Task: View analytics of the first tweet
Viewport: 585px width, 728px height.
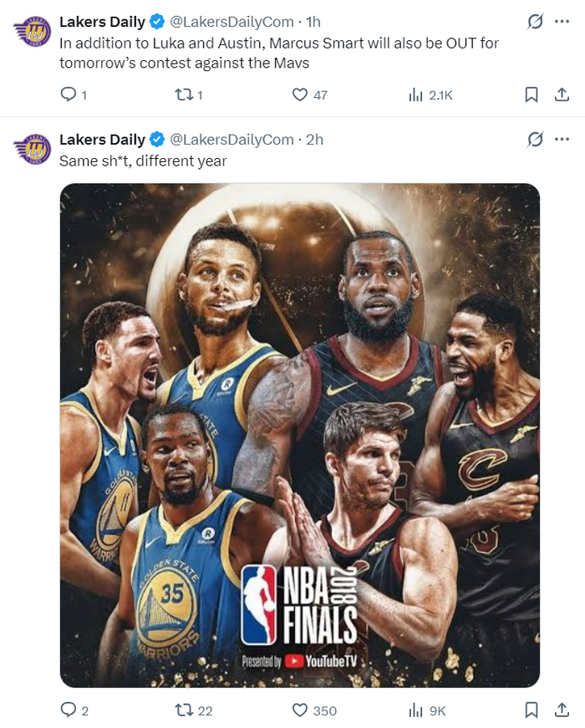Action: pyautogui.click(x=416, y=95)
